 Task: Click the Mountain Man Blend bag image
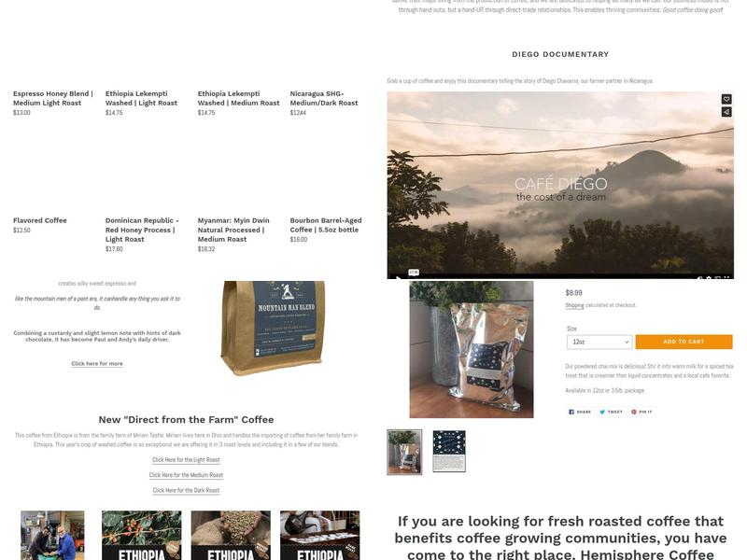pyautogui.click(x=273, y=328)
